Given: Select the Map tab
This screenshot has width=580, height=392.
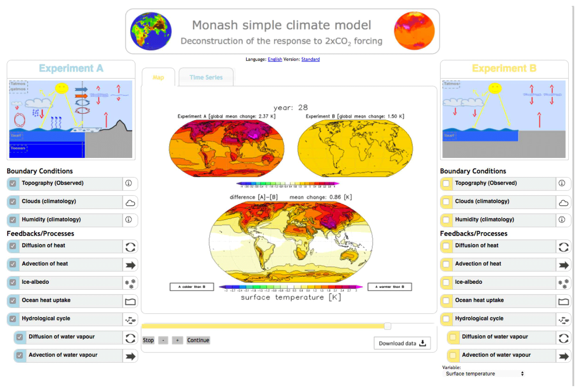Looking at the screenshot, I should click(158, 77).
